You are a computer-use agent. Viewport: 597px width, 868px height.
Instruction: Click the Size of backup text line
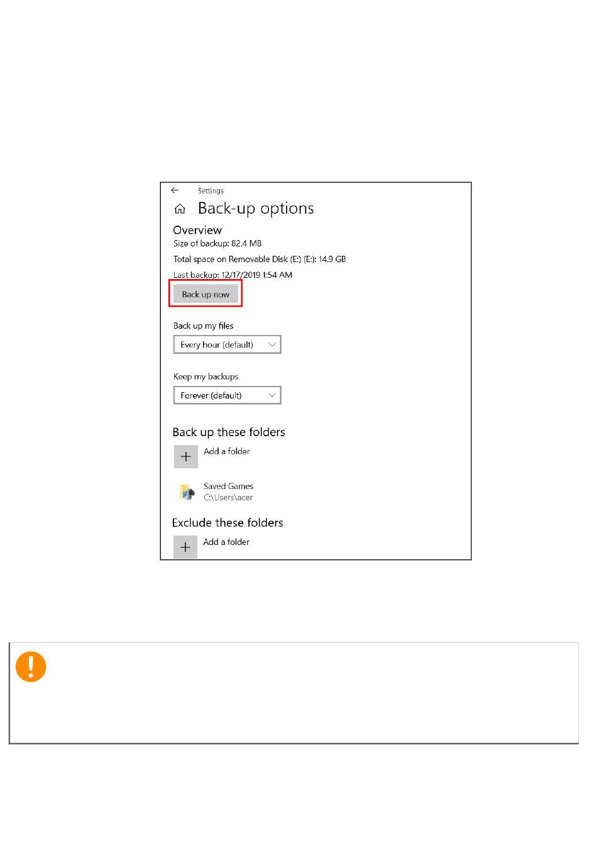tap(217, 243)
